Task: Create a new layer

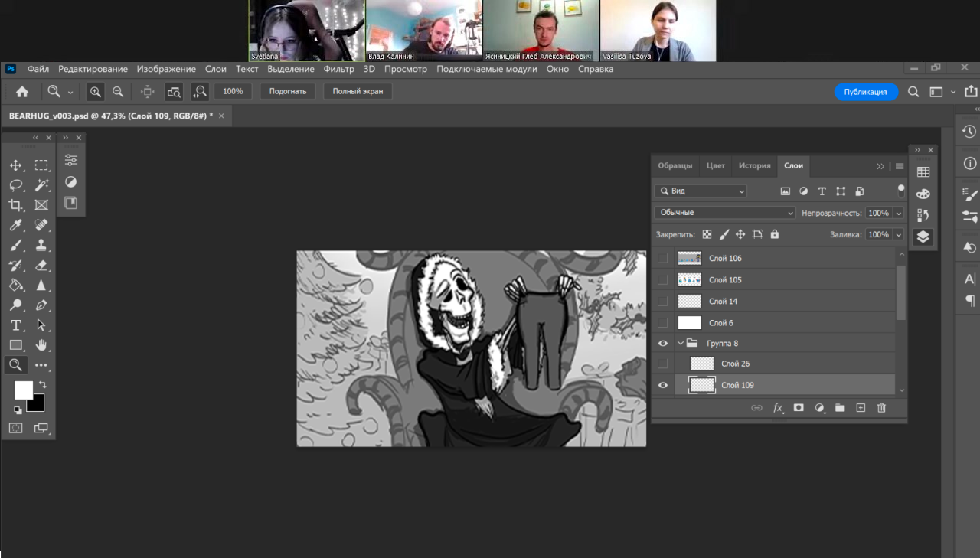Action: pyautogui.click(x=861, y=408)
